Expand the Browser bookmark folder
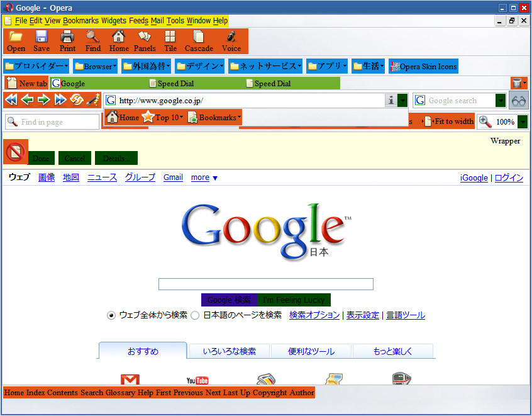The height and width of the screenshot is (416, 532). tap(95, 67)
